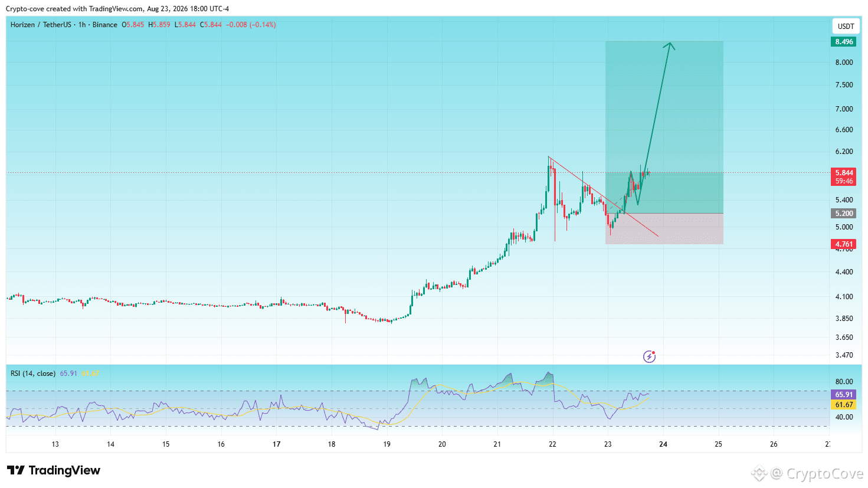
Task: Click the 4.400 price axis label
Action: point(844,272)
